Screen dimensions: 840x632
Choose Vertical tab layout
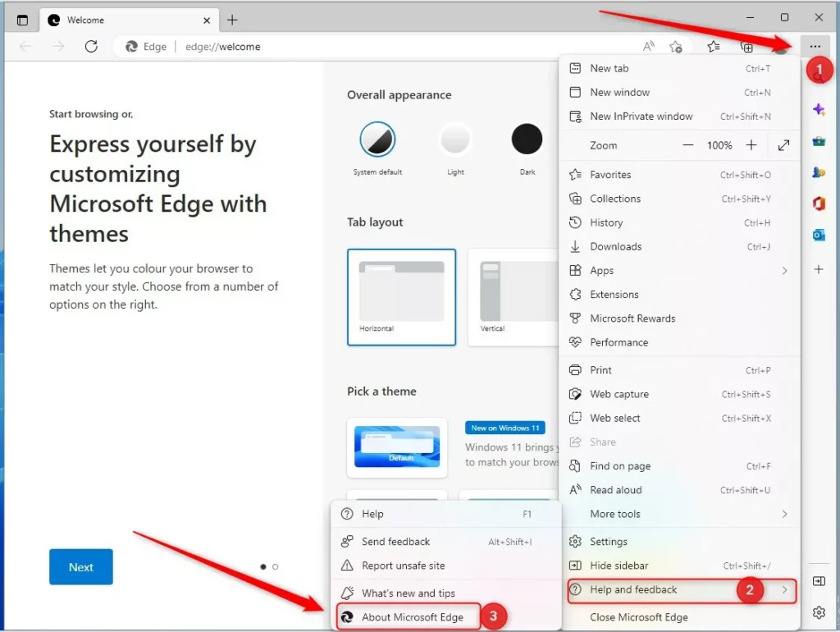coord(514,297)
